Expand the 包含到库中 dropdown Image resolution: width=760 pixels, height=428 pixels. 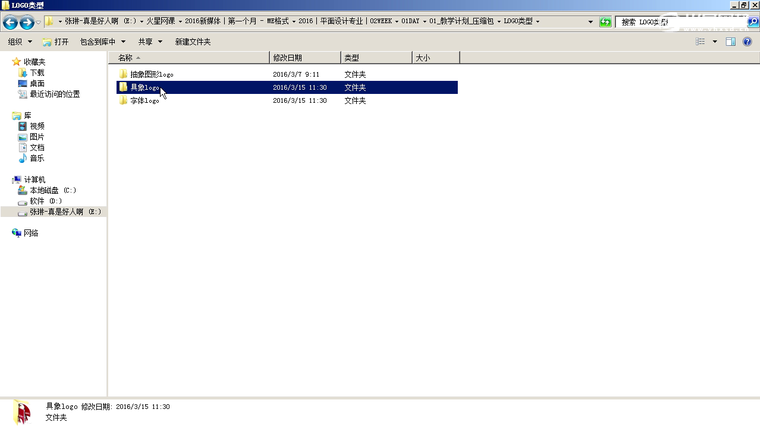pos(103,42)
